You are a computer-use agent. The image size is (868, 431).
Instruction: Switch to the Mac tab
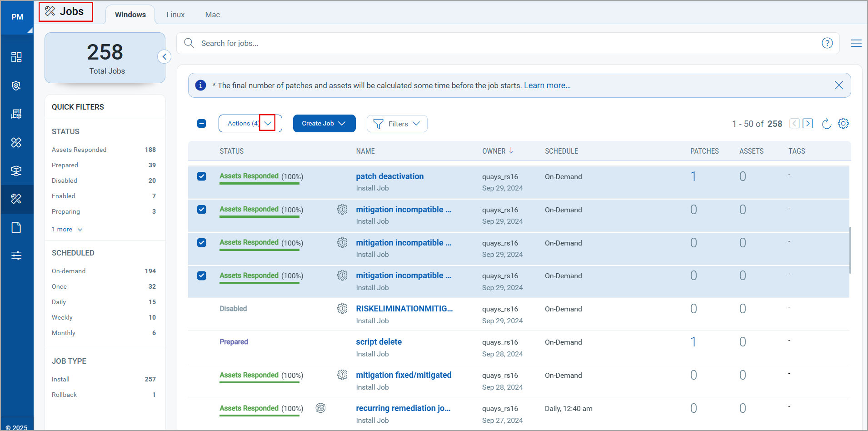click(x=212, y=15)
